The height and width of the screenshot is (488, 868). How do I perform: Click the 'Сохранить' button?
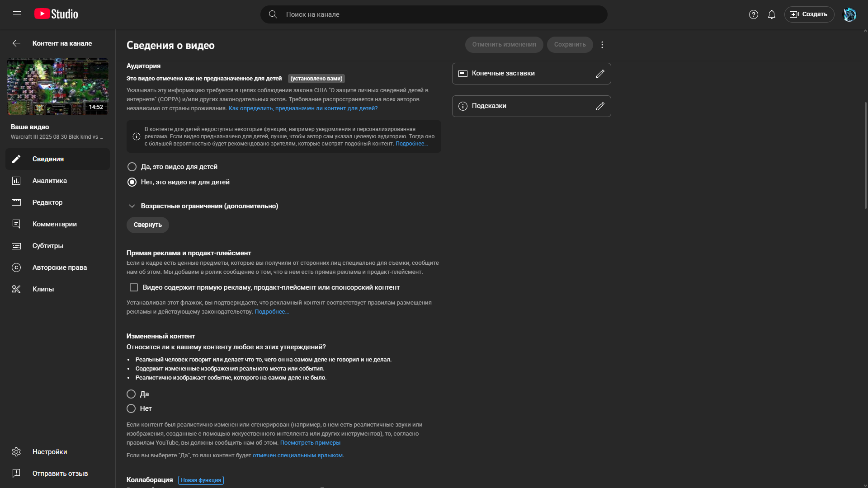[570, 45]
